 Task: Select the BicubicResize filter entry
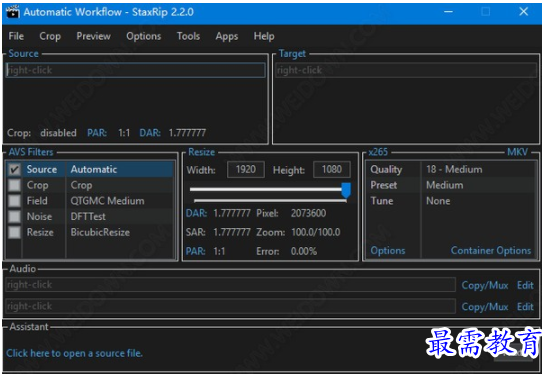click(x=100, y=232)
